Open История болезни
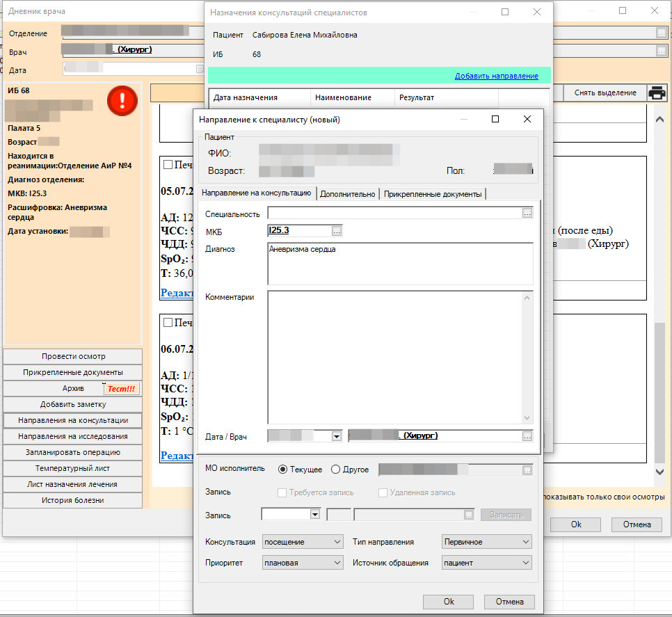This screenshot has height=617, width=672. pyautogui.click(x=73, y=500)
